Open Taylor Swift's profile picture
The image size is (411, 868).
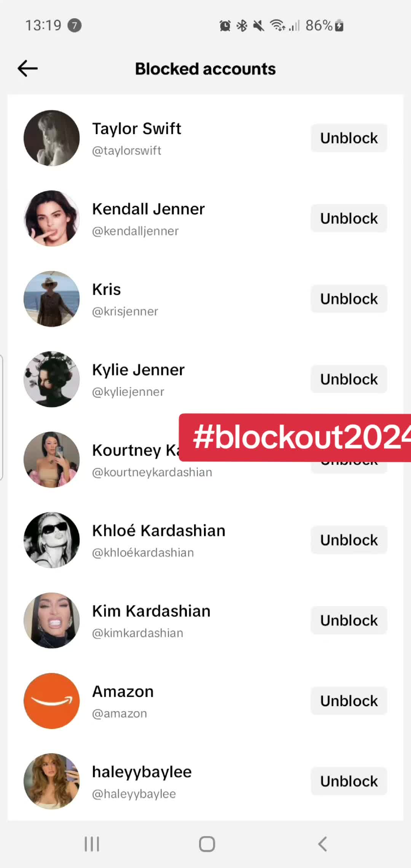[52, 138]
